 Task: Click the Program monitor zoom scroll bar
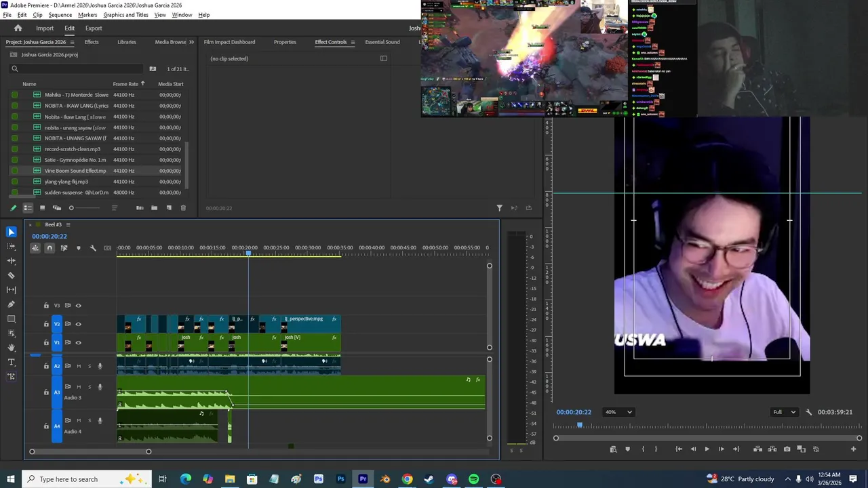click(x=707, y=439)
